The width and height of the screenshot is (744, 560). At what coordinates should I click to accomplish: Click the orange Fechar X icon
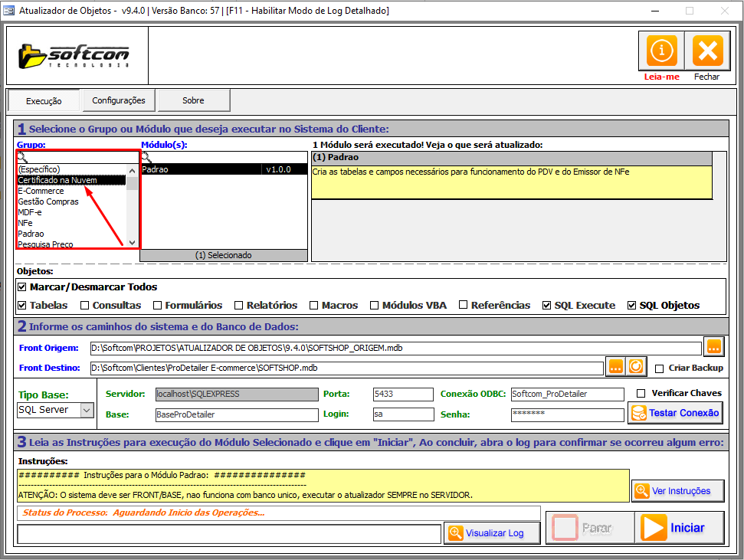pyautogui.click(x=706, y=52)
